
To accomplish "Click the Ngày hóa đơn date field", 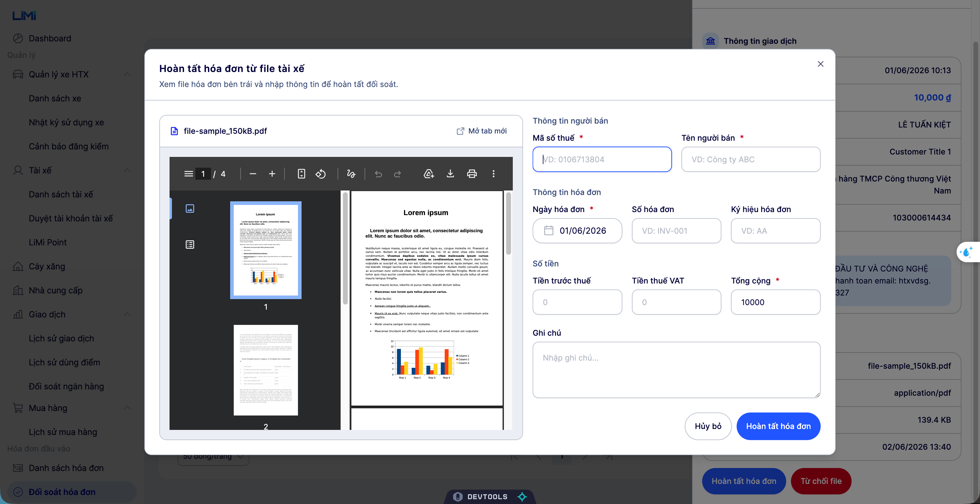I will click(x=577, y=230).
